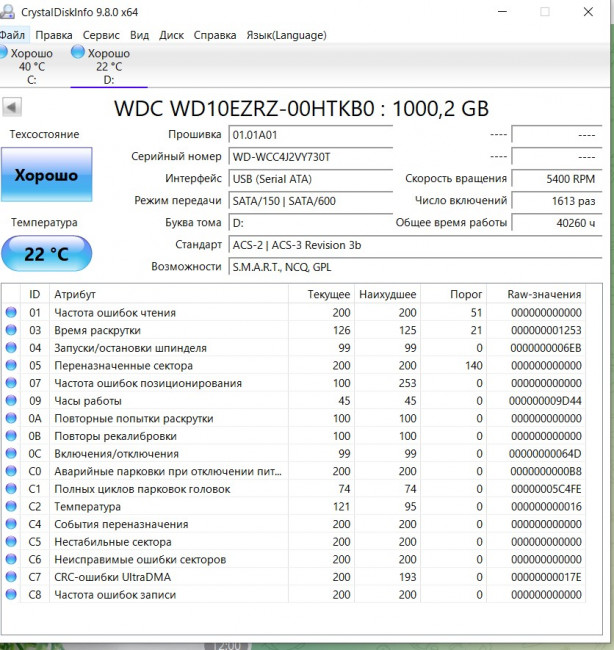The width and height of the screenshot is (614, 650).
Task: Click the status orb for attribute C8
Action: pos(11,594)
